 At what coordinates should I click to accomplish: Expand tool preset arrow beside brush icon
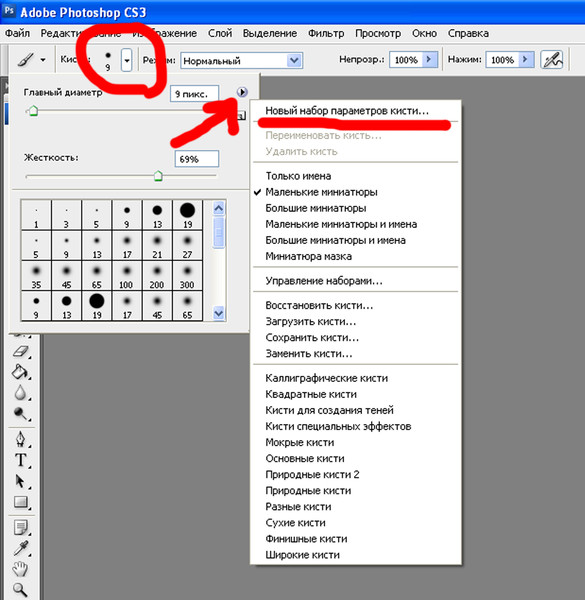[43, 60]
